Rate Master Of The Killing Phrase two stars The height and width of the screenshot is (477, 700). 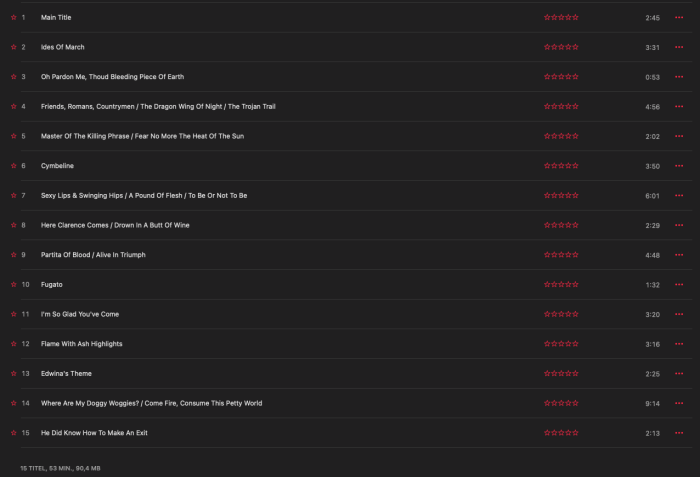pyautogui.click(x=554, y=136)
